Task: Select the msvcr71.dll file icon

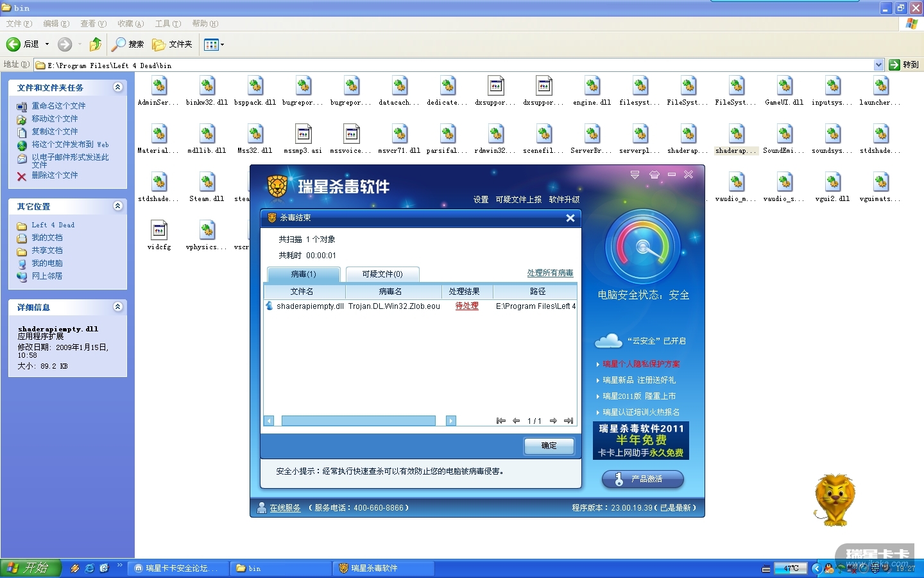Action: tap(400, 134)
